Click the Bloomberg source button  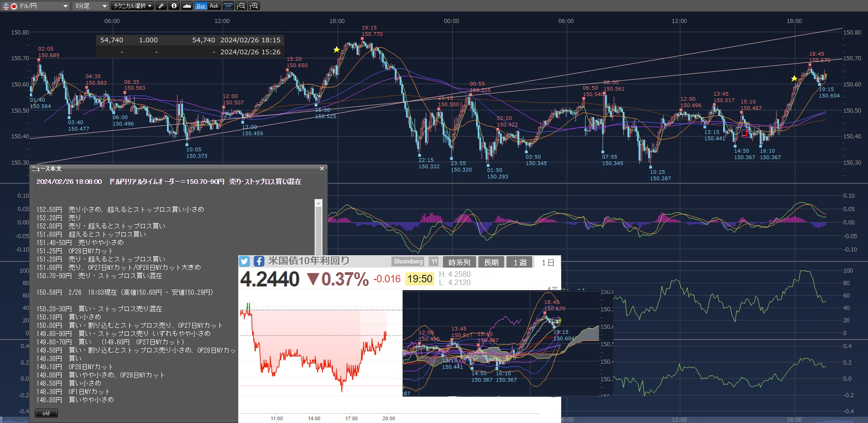coord(408,262)
